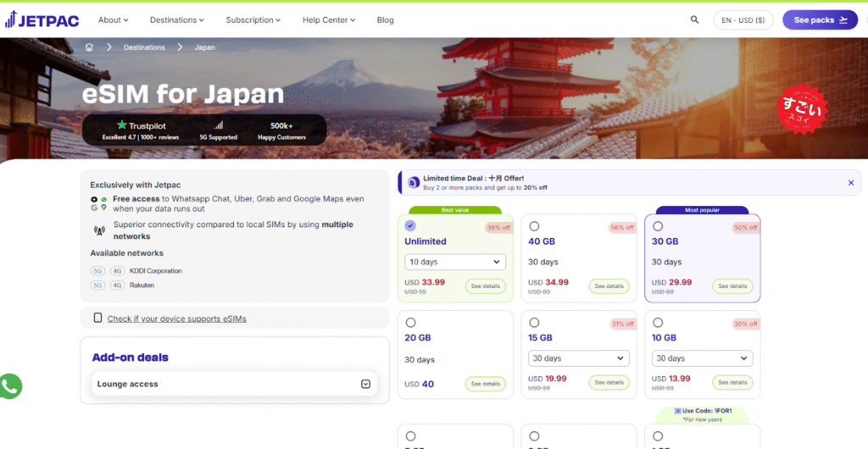Select the 20 GB plan radio button
868x449 pixels.
click(x=411, y=323)
